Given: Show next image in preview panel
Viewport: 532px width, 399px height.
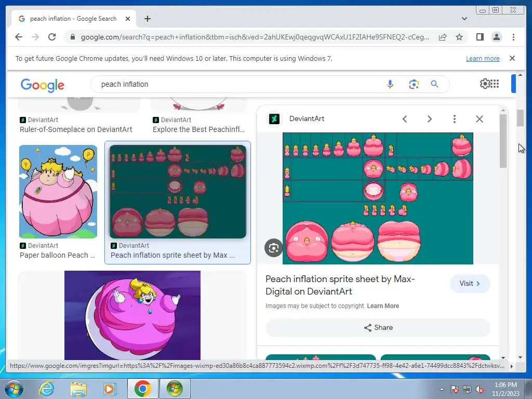Looking at the screenshot, I should coord(430,119).
